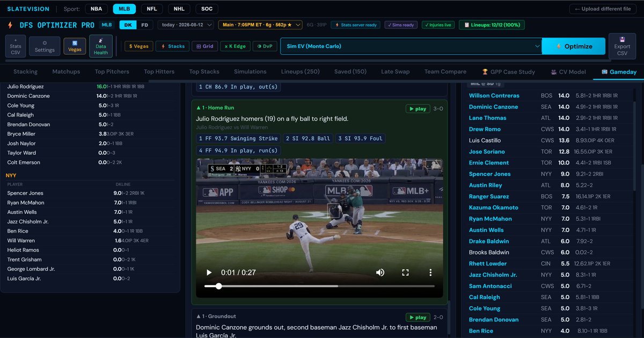Click Kazuma Okamoto in the leaderboard
The height and width of the screenshot is (338, 644).
pyautogui.click(x=494, y=207)
